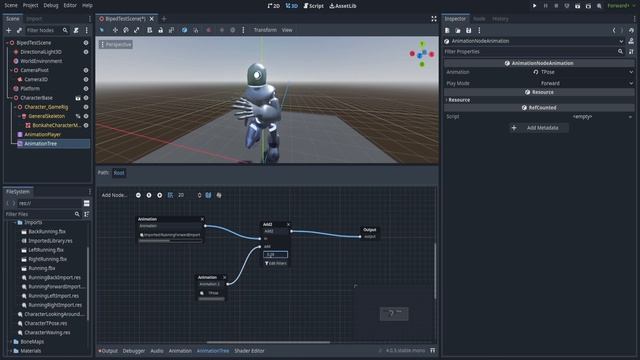Click the Add2 amount value field

276,255
